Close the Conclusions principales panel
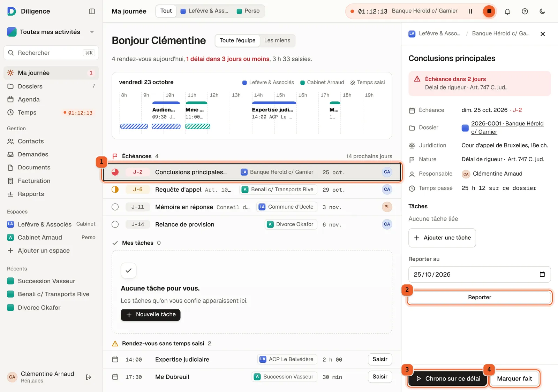The height and width of the screenshot is (392, 558). click(x=543, y=34)
